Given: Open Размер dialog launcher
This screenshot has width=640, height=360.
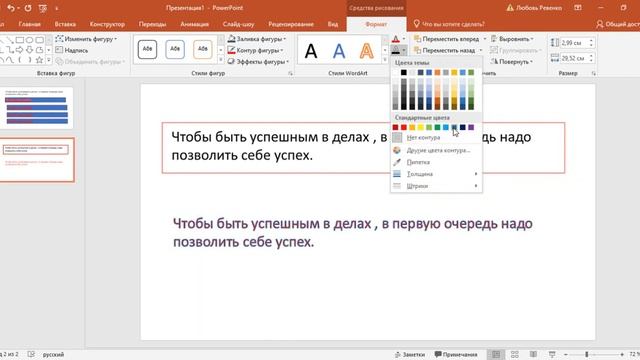Looking at the screenshot, I should [593, 73].
